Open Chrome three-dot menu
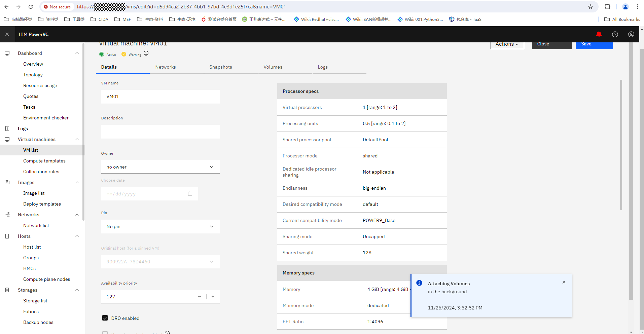 638,7
